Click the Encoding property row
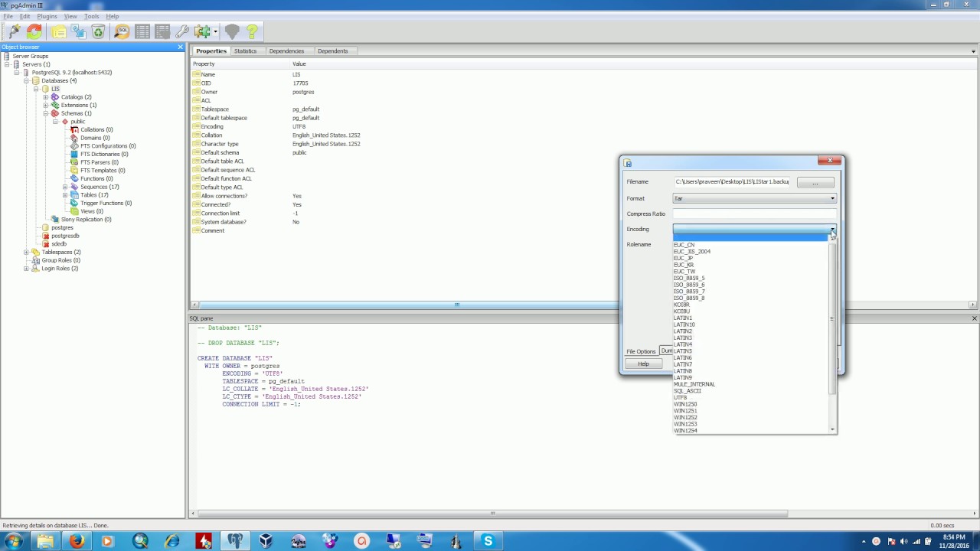 pos(582,126)
